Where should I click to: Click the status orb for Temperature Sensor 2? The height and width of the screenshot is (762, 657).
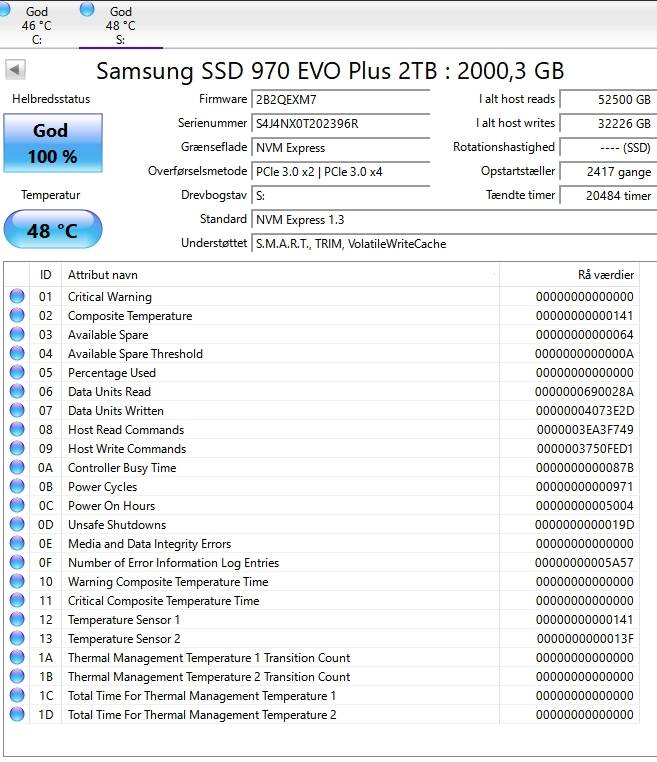[17, 638]
